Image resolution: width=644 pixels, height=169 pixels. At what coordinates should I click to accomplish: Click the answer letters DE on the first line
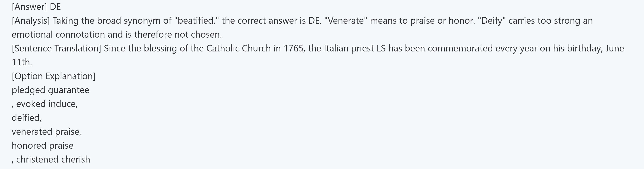point(55,7)
